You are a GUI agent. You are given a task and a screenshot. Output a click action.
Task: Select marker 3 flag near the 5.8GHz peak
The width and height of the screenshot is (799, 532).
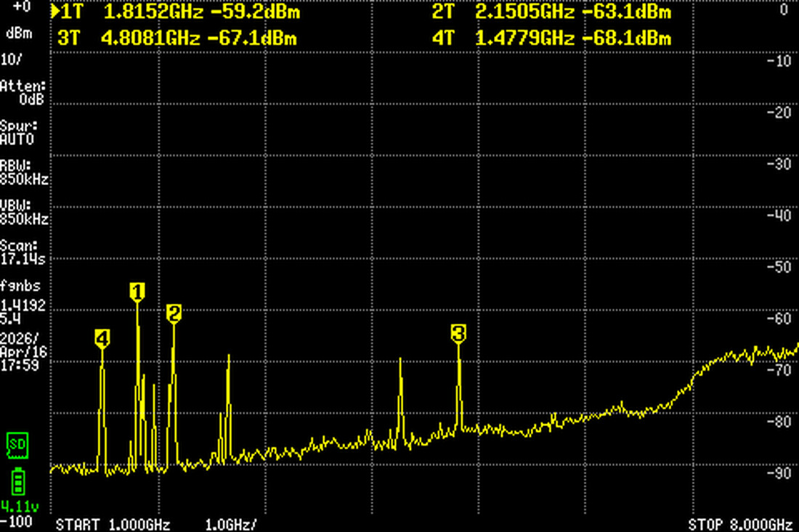click(x=458, y=333)
